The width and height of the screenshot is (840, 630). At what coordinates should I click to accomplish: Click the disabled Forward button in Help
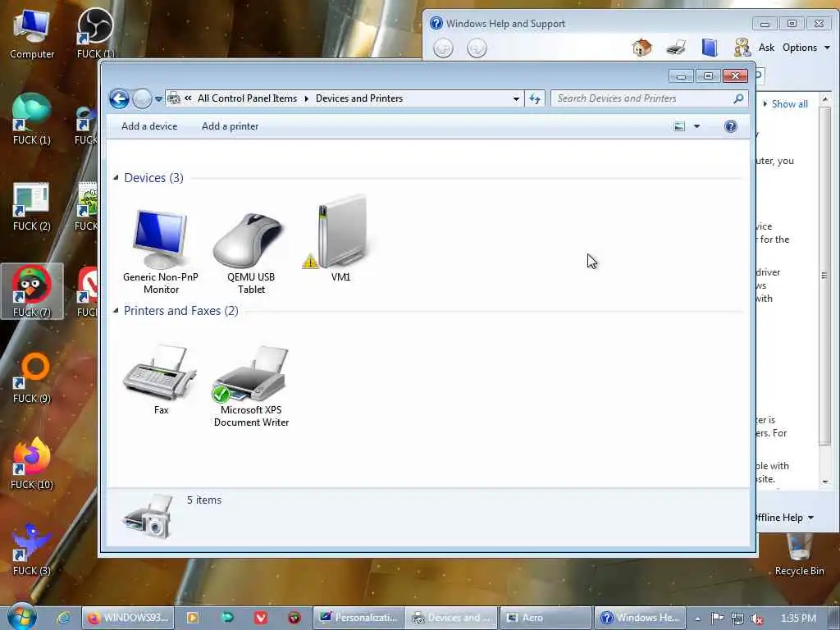click(x=477, y=48)
